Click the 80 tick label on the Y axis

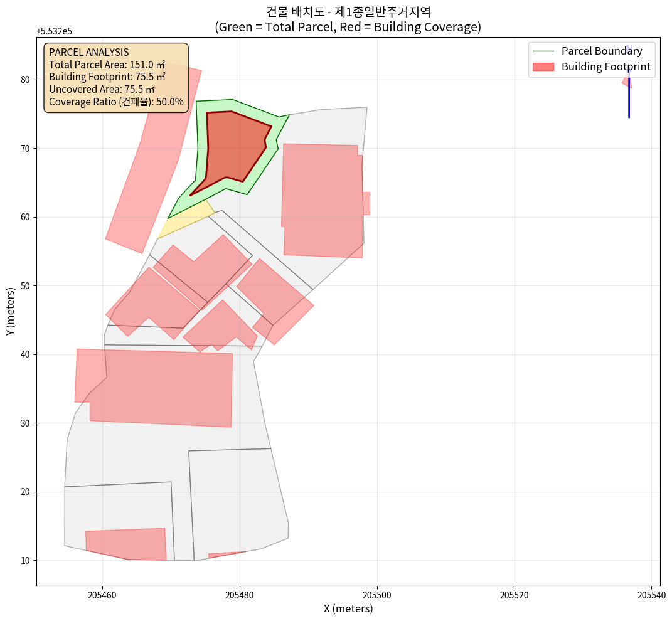point(26,80)
